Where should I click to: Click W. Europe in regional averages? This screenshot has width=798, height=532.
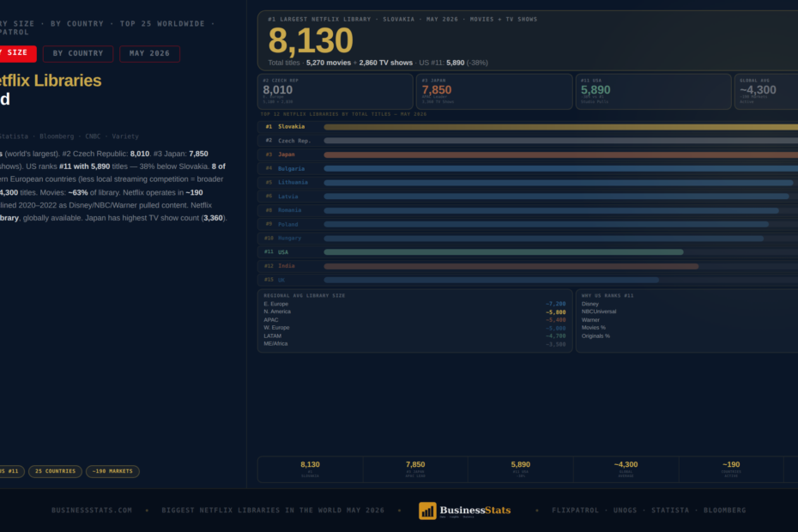[x=276, y=328]
